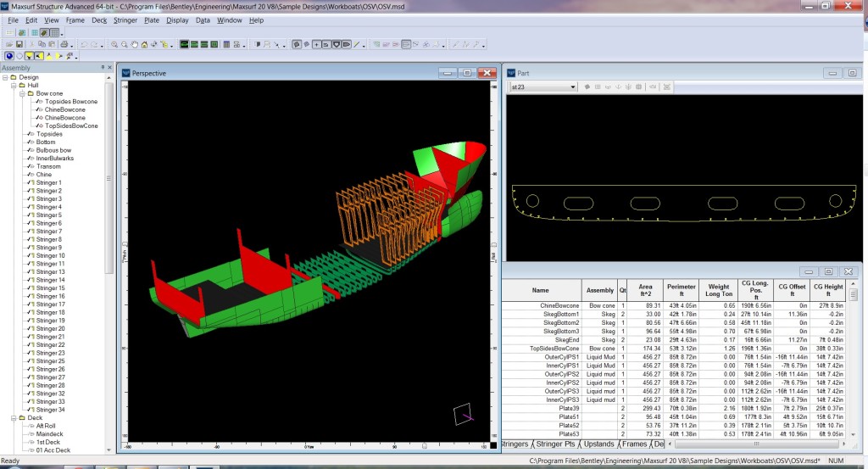Select the Maindeck item in tree
The width and height of the screenshot is (868, 469).
50,434
